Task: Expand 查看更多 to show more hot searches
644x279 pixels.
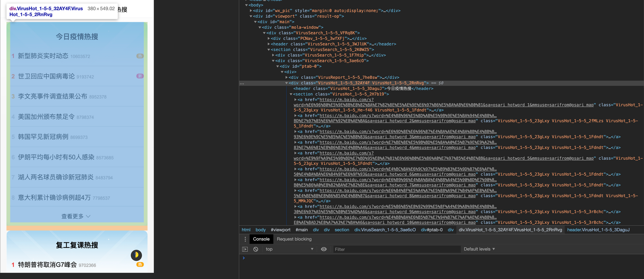Action: 76,216
